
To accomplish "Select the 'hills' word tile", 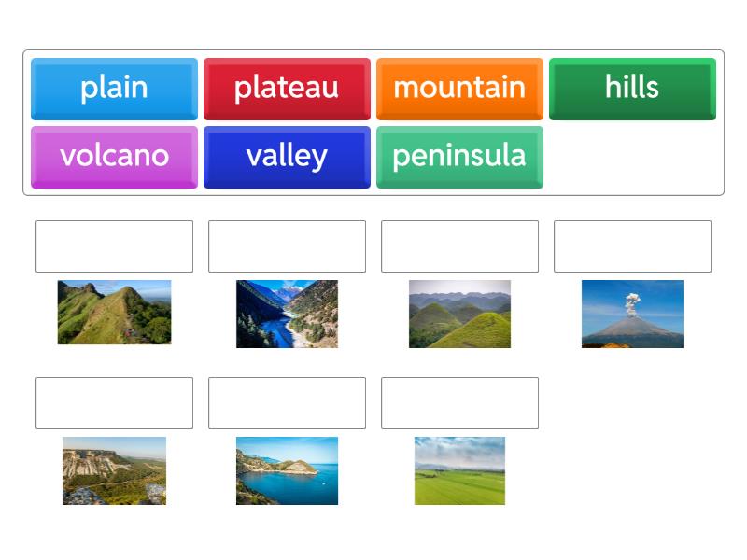I will click(633, 89).
